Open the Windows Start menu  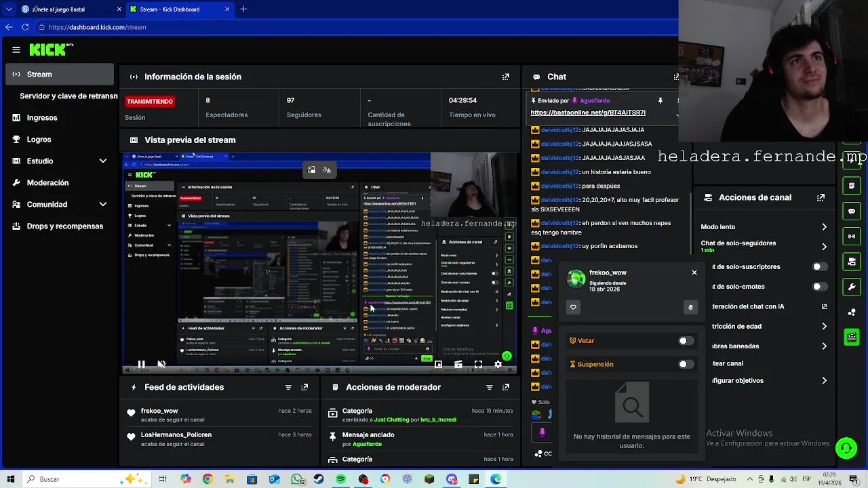[12, 479]
